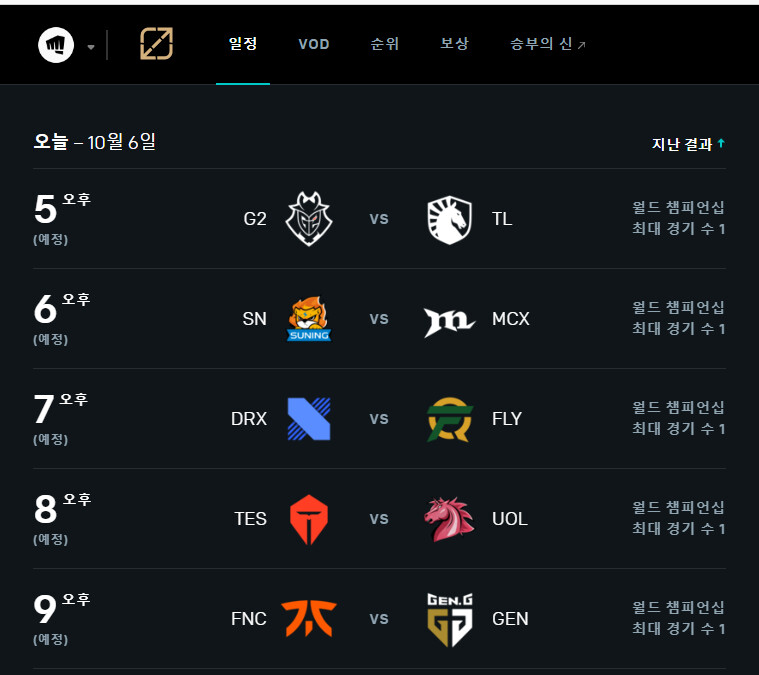Click the DRX blue logo
Image resolution: width=759 pixels, height=675 pixels.
point(309,419)
